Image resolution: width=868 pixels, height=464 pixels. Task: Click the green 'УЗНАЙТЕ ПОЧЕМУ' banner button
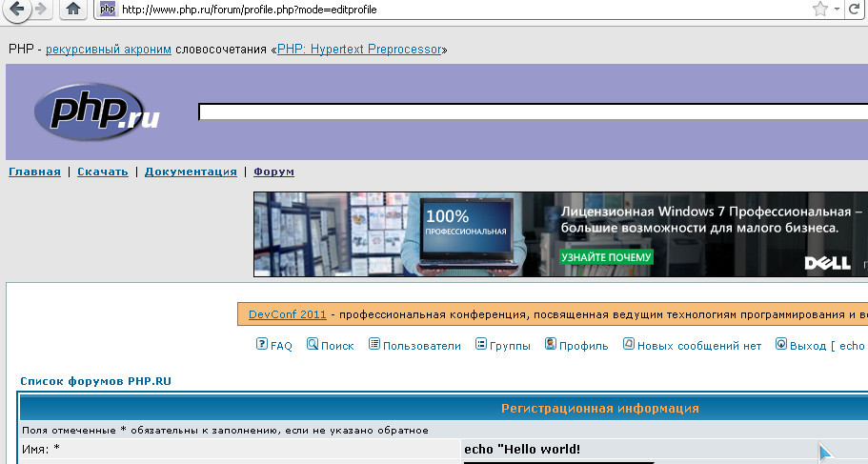606,257
